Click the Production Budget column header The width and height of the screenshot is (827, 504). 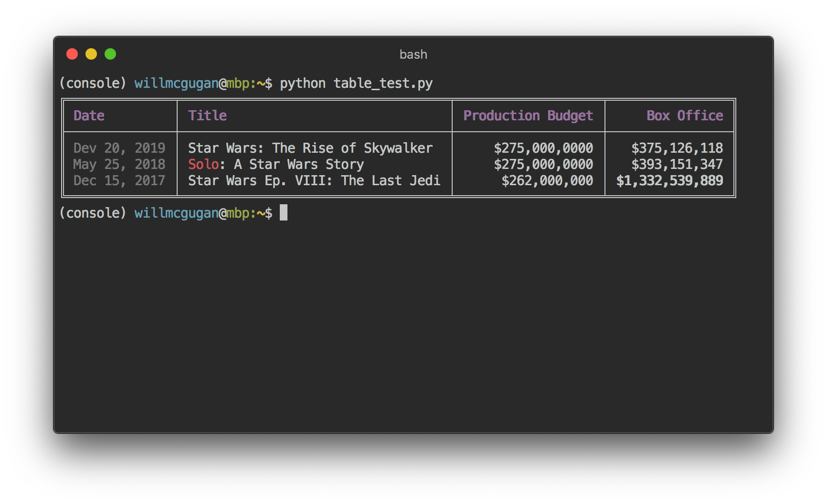528,116
